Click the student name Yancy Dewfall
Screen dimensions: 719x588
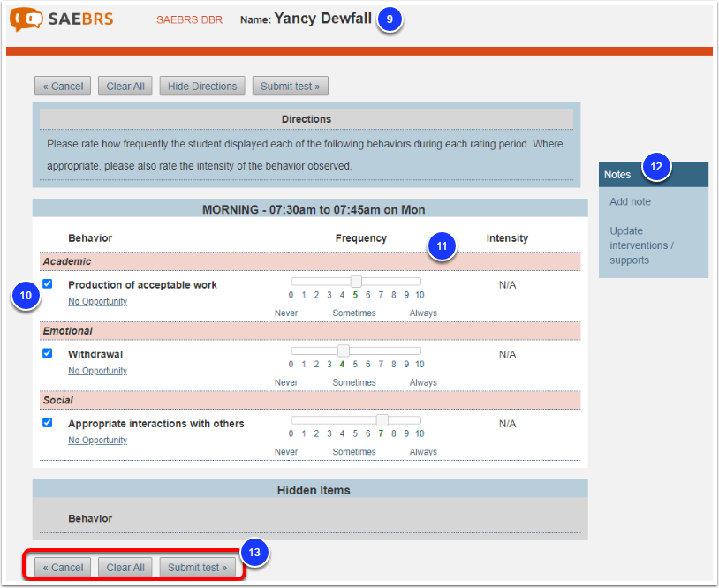[x=322, y=19]
